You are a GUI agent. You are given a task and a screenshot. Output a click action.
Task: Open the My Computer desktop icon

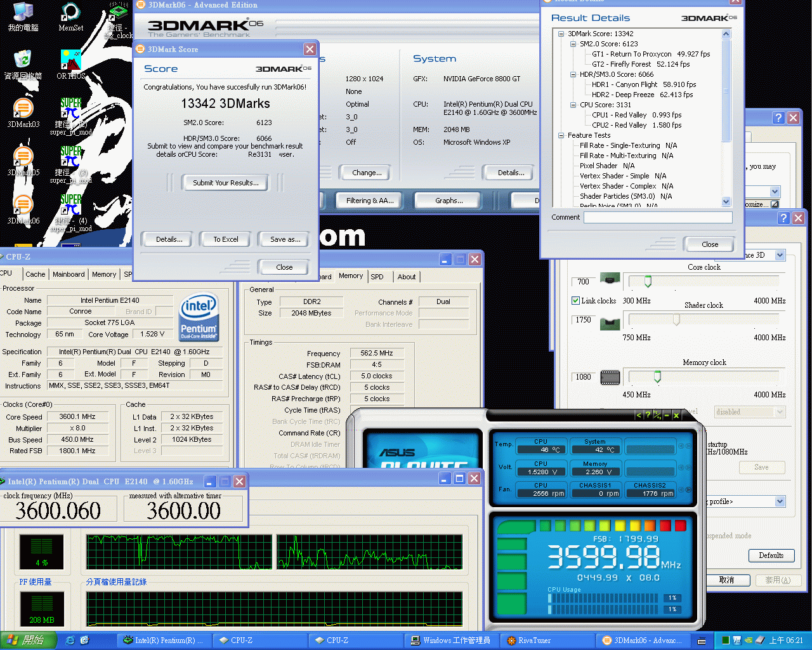pyautogui.click(x=23, y=17)
